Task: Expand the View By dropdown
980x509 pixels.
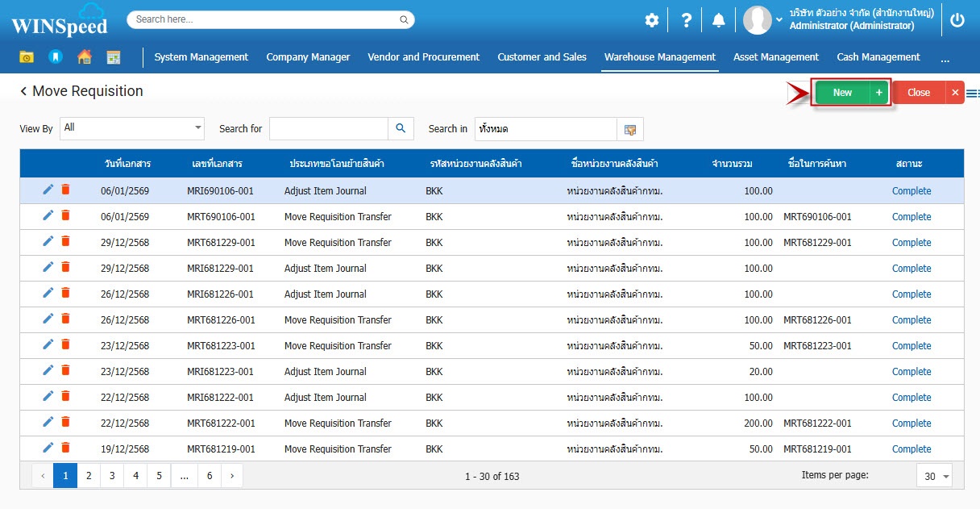Action: point(198,128)
